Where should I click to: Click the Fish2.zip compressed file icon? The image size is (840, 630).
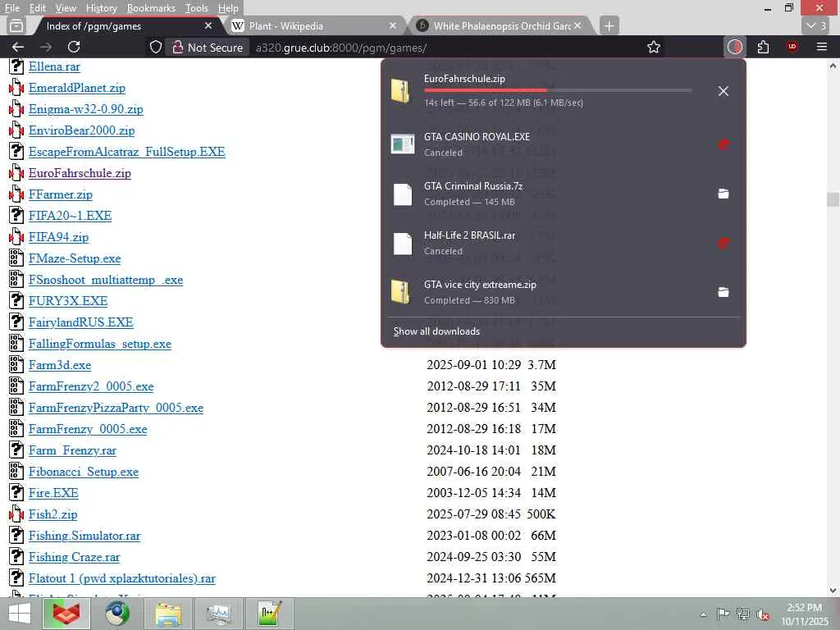coord(16,514)
